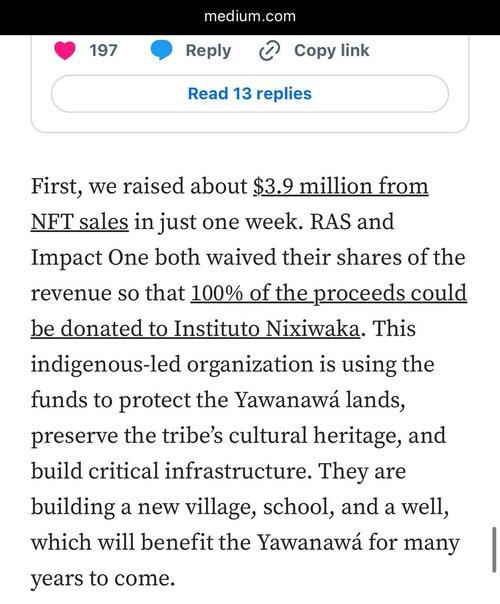Image resolution: width=500 pixels, height=604 pixels.
Task: Click the blue reply speech bubble icon
Action: (161, 50)
